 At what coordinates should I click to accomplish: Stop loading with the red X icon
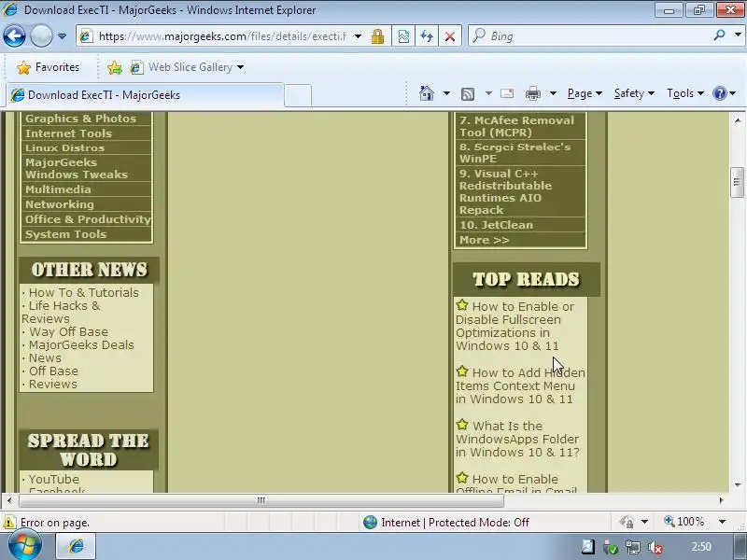tap(450, 36)
